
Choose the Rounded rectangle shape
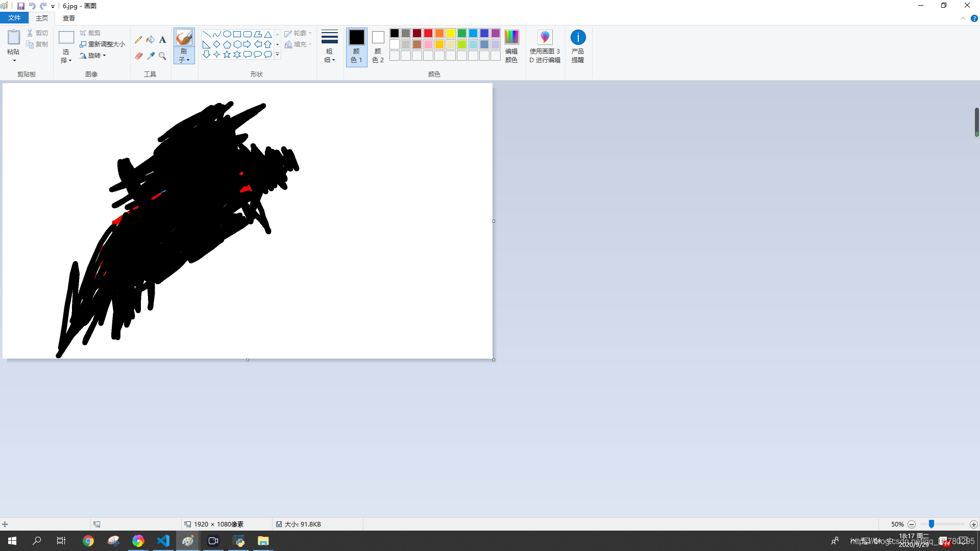tap(248, 34)
